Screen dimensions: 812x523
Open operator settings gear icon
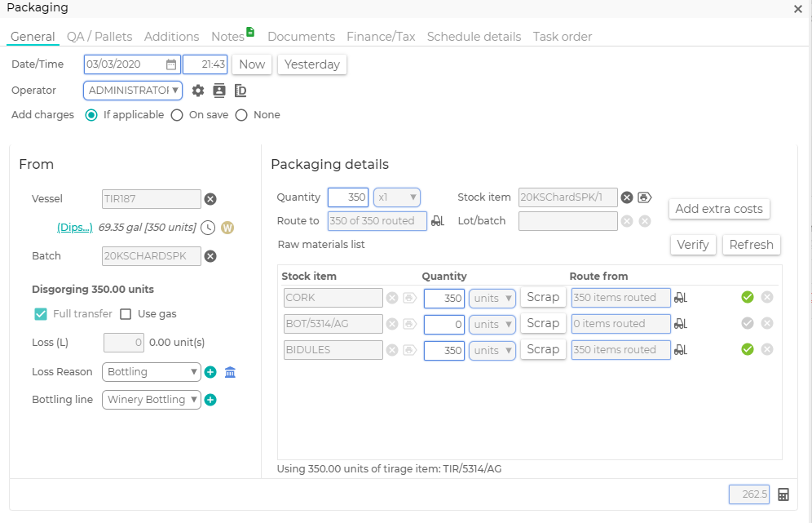pos(198,91)
